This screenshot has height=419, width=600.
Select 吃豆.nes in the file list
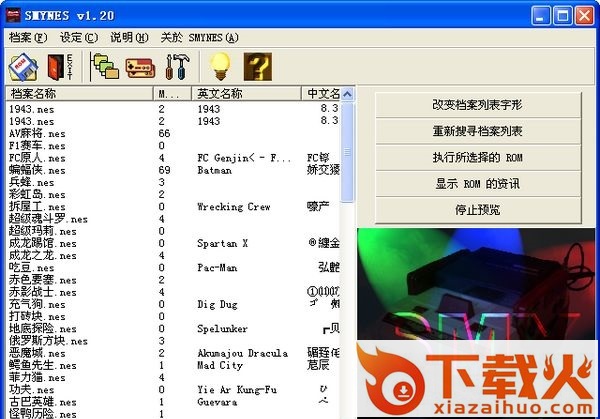31,267
